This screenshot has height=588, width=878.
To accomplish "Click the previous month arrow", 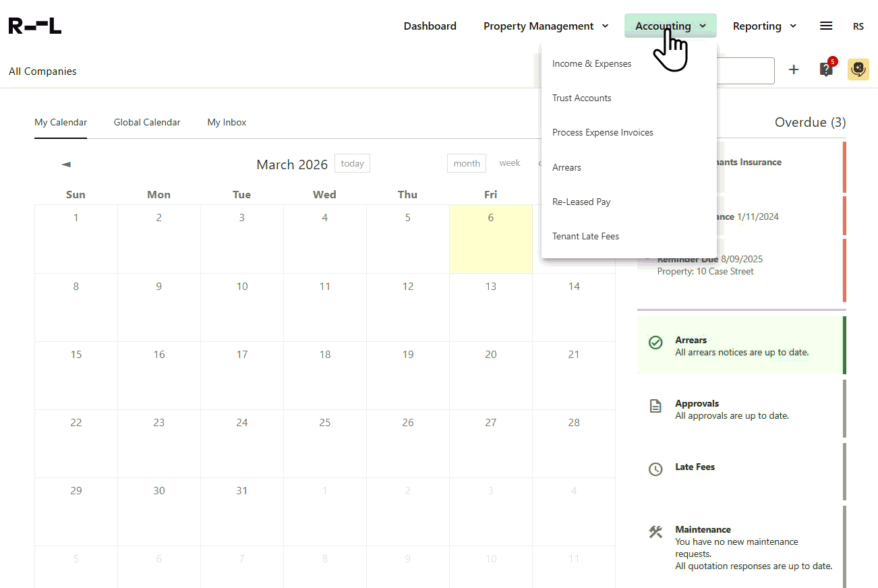I will click(x=65, y=163).
